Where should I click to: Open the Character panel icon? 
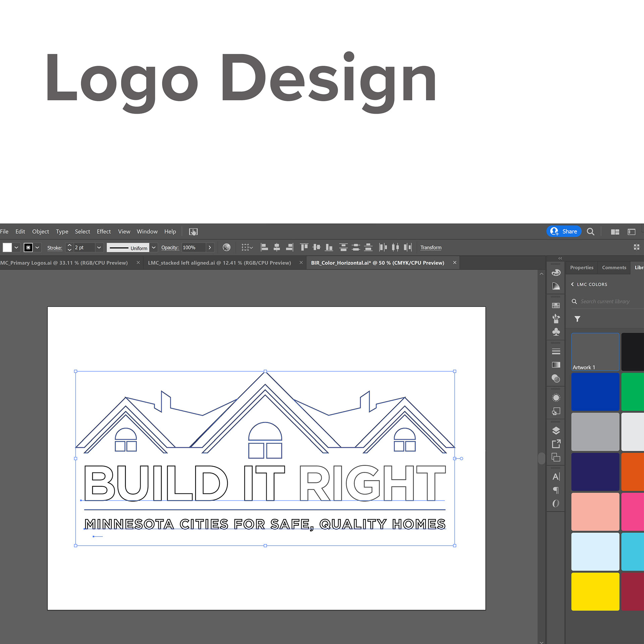556,477
